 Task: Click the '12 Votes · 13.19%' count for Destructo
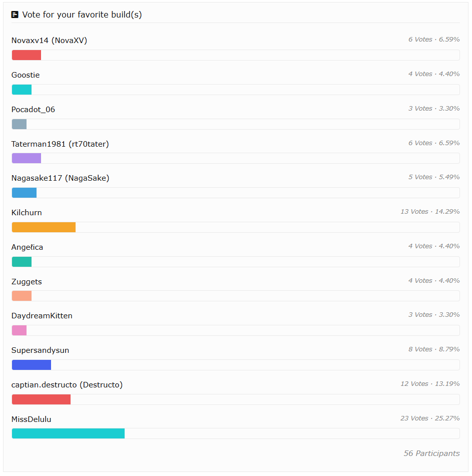coord(430,384)
